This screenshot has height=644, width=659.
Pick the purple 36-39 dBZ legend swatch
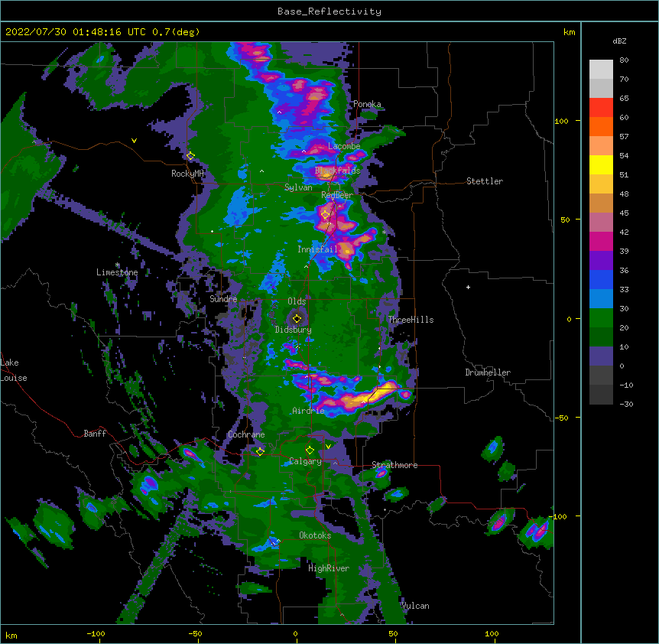pos(601,261)
